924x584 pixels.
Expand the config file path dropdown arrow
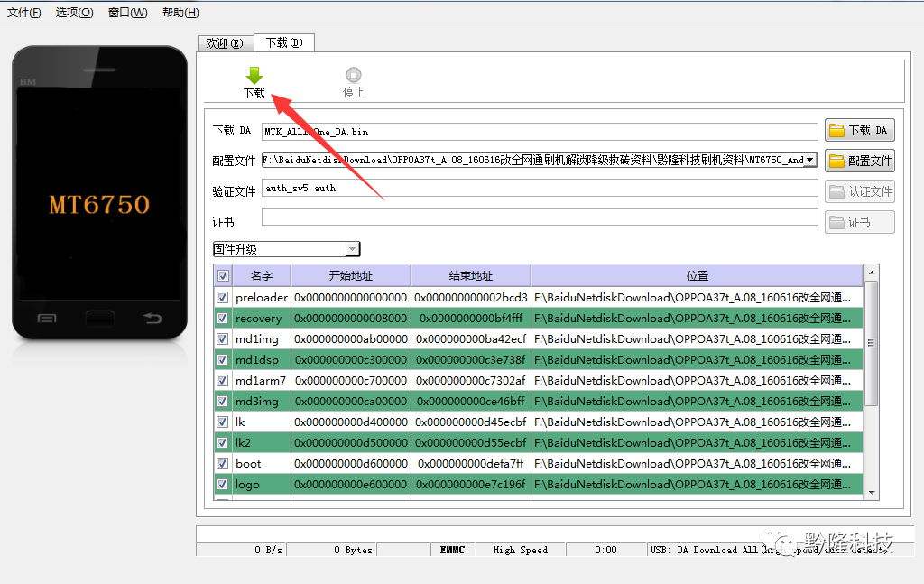(811, 160)
